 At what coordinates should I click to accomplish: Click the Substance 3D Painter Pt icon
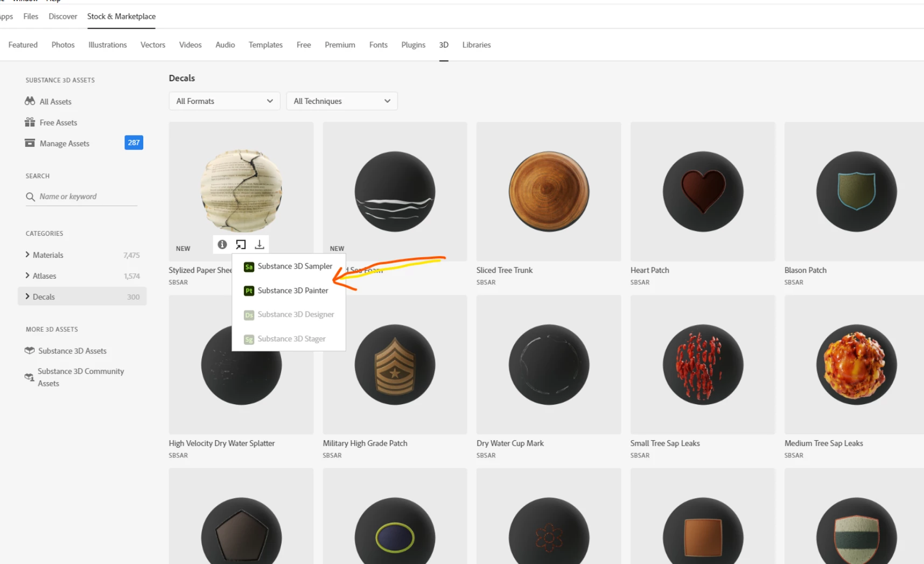pyautogui.click(x=249, y=291)
